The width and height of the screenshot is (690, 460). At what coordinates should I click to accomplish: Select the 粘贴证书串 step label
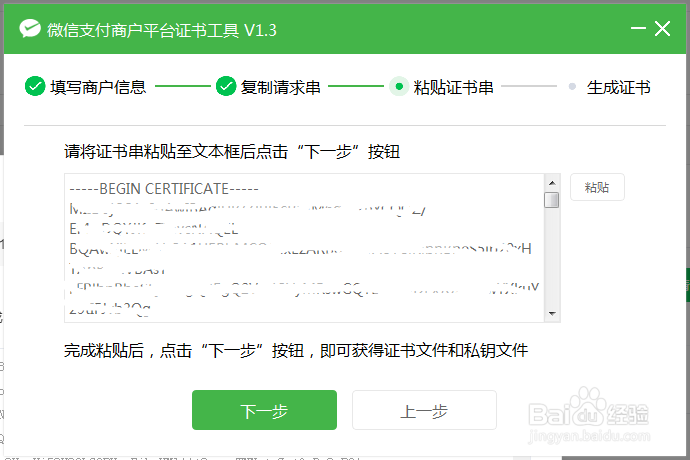point(453,87)
